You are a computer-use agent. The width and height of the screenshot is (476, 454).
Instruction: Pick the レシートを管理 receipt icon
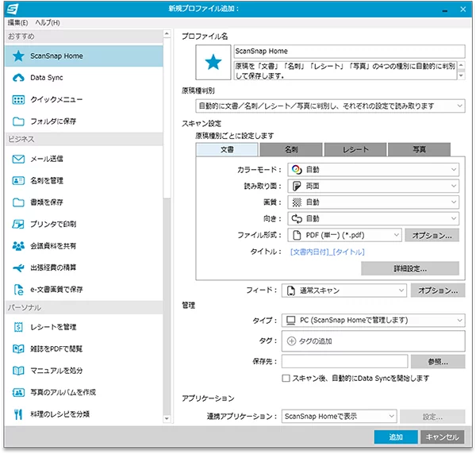pos(18,327)
